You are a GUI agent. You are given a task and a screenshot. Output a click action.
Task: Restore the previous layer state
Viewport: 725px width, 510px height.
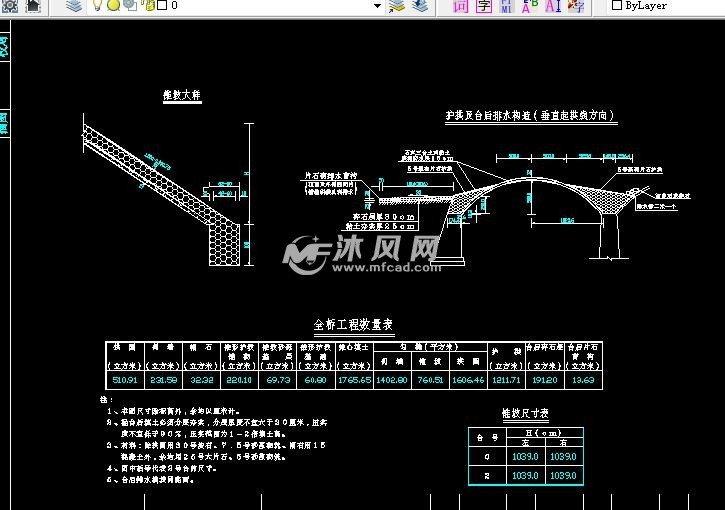pyautogui.click(x=419, y=6)
